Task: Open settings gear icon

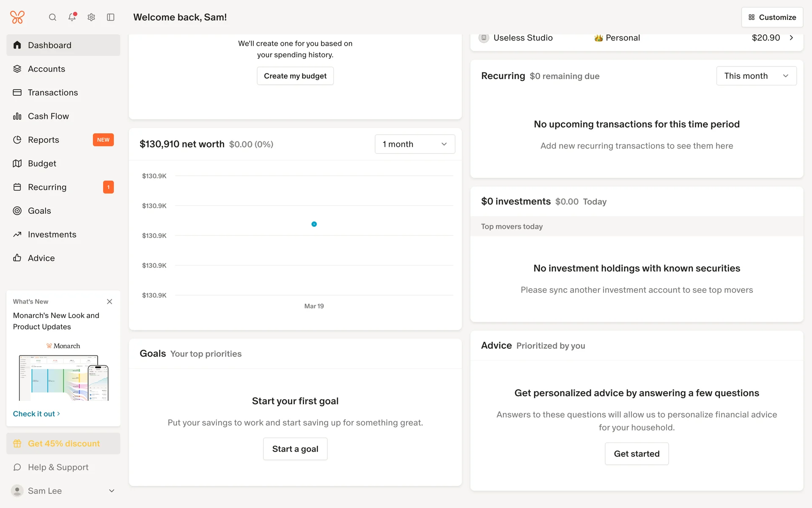Action: pos(91,17)
